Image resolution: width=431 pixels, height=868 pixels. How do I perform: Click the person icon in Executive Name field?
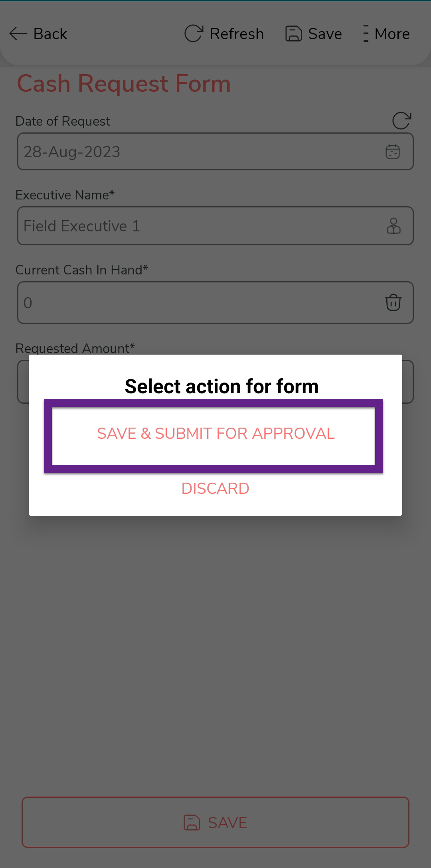point(393,226)
